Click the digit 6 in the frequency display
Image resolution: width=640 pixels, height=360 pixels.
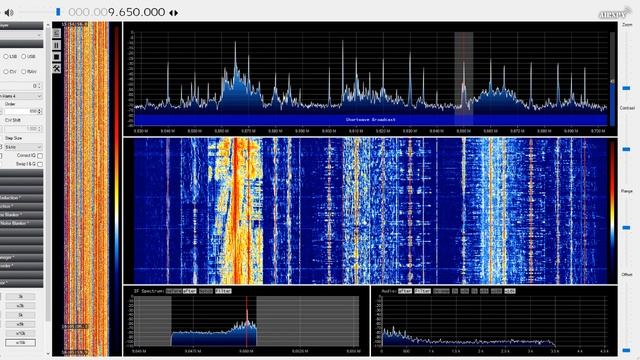122,12
